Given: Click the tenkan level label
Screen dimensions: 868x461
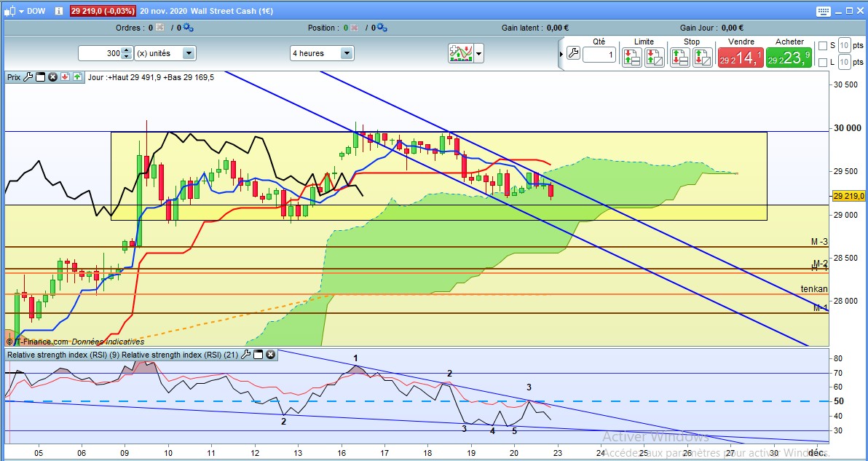Looking at the screenshot, I should coord(814,289).
